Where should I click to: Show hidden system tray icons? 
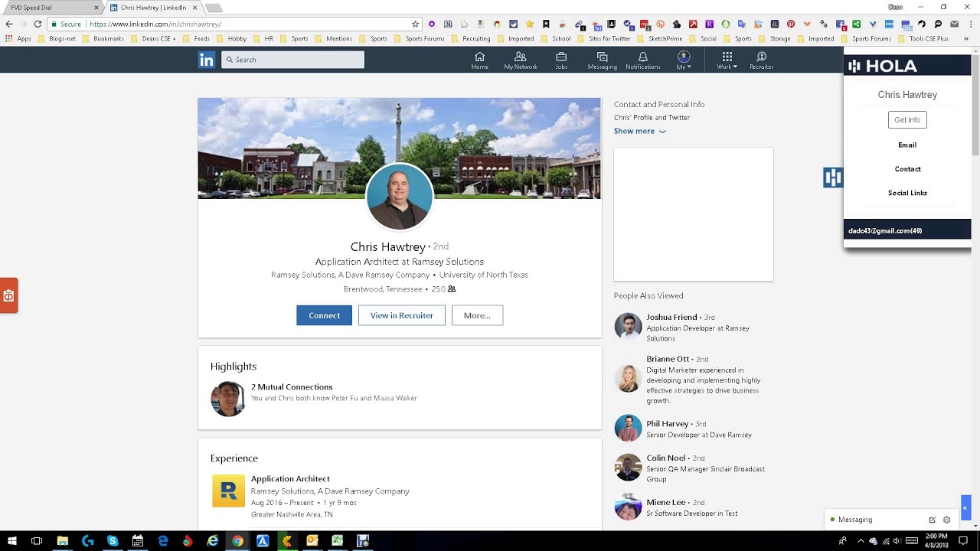[861, 541]
